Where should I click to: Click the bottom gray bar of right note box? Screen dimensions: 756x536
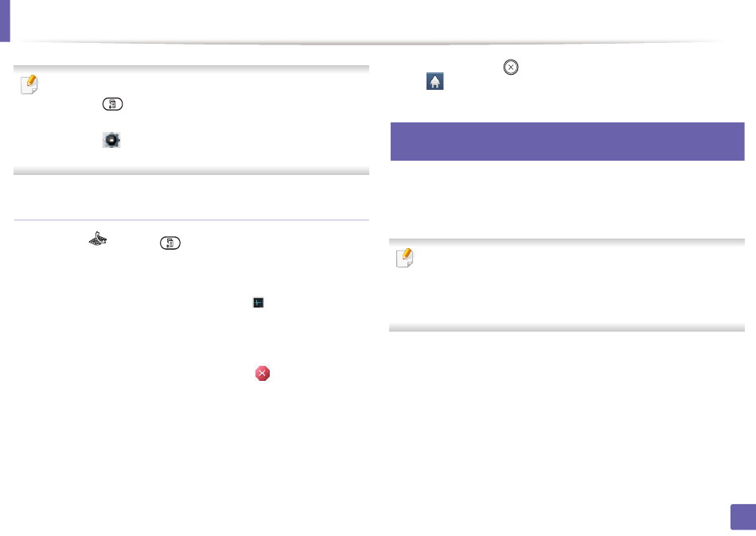coord(567,328)
